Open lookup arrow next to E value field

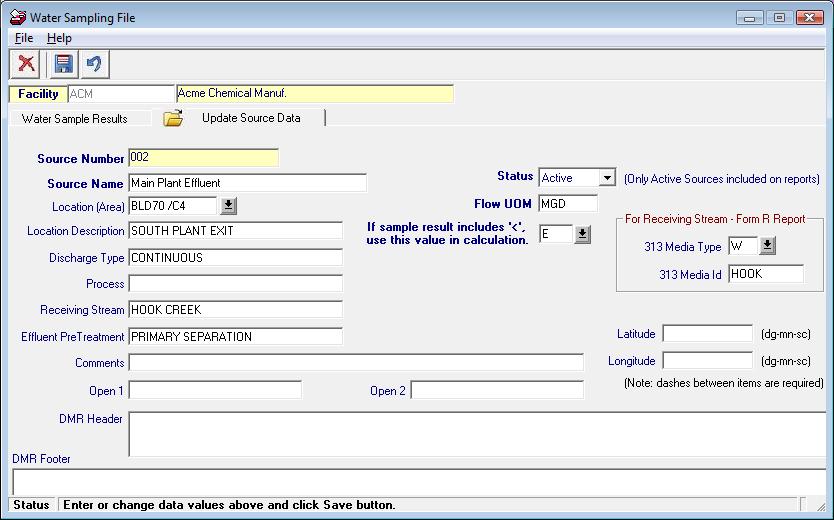coord(582,234)
